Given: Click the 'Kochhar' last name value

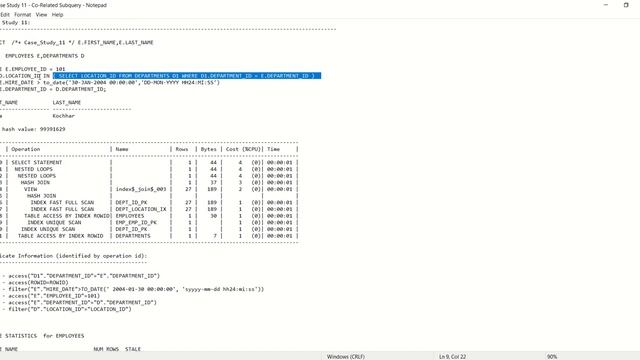Looking at the screenshot, I should click(x=64, y=116).
